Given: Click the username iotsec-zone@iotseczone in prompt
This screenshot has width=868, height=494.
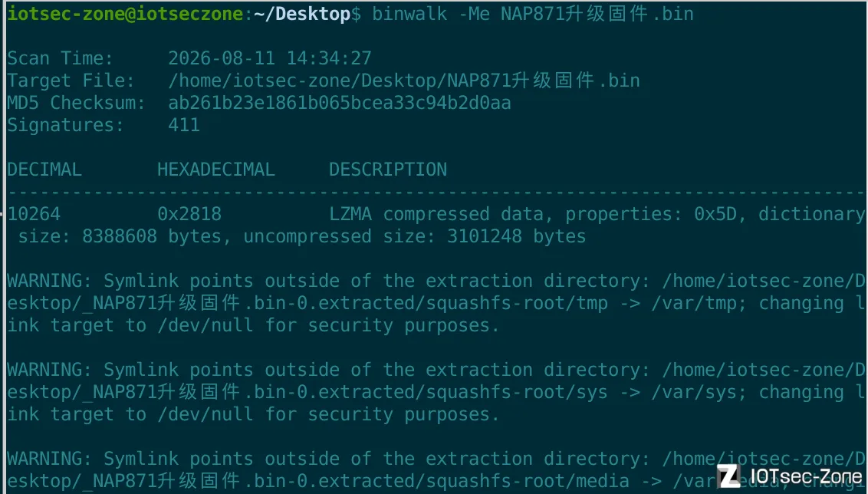Looking at the screenshot, I should 125,14.
